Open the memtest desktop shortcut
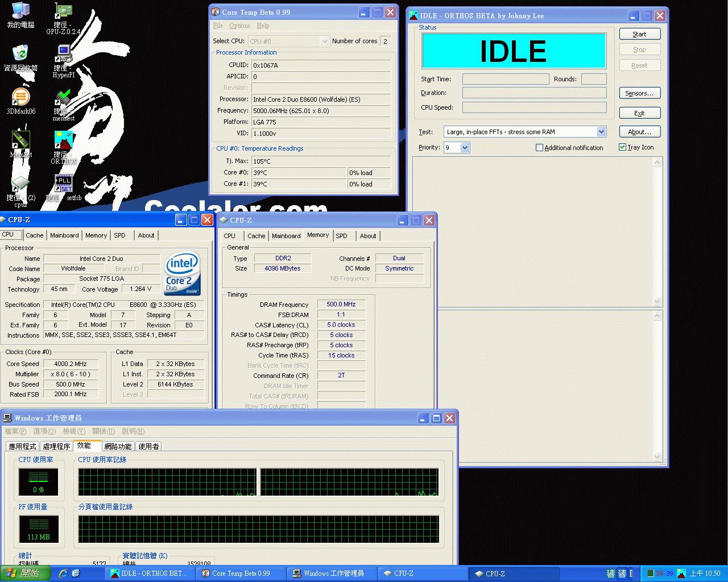728x582 pixels. coord(63,99)
